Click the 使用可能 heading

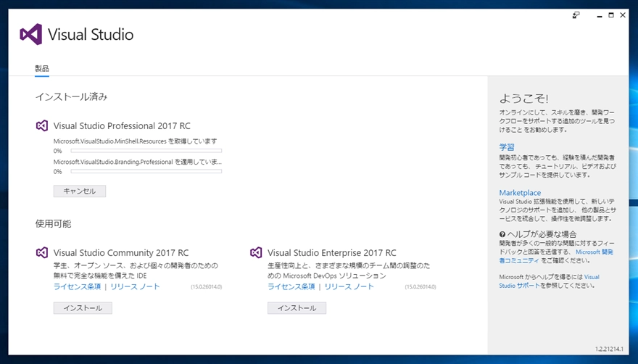click(54, 223)
